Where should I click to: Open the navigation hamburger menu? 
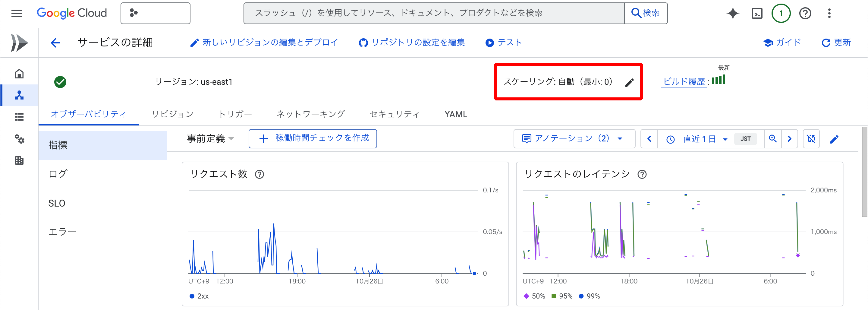tap(16, 13)
